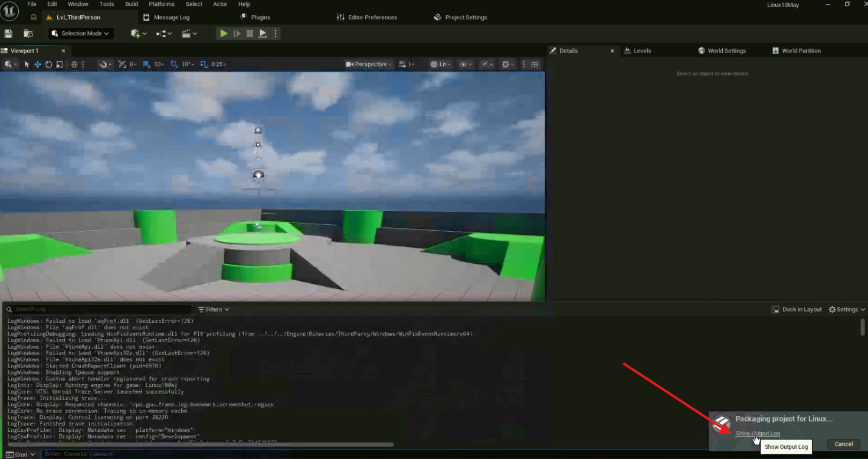Open the Blueprints menu in toolbar
Screen dimensions: 868x459
click(163, 34)
